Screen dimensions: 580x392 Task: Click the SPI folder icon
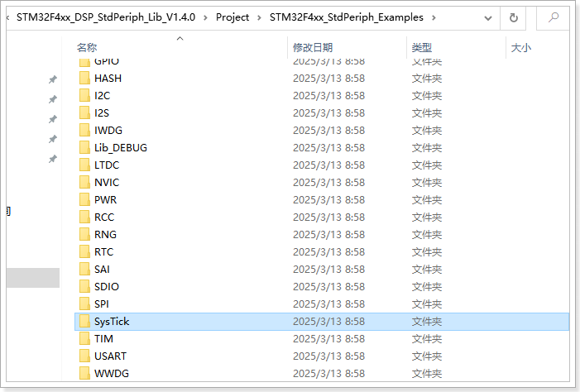(84, 304)
